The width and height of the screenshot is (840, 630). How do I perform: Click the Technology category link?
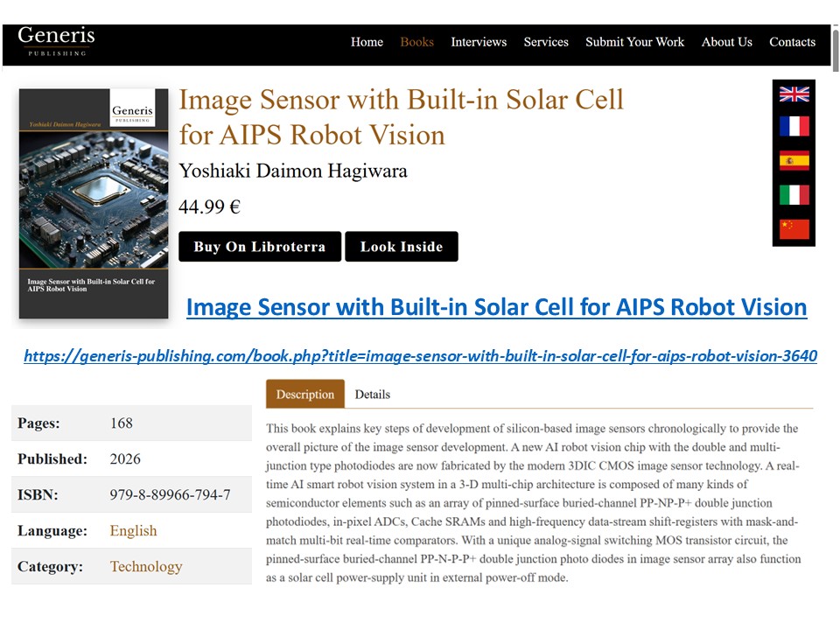click(146, 566)
